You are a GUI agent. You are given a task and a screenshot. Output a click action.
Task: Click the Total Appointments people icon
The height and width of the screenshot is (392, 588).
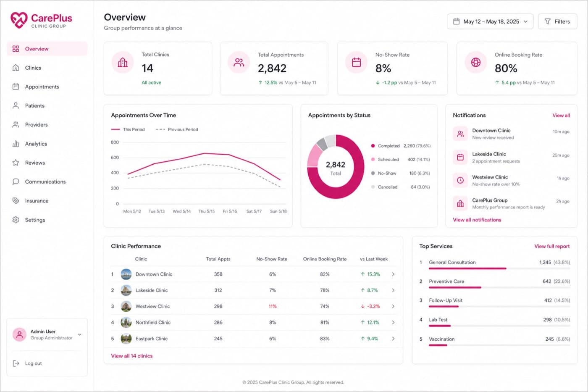click(239, 63)
